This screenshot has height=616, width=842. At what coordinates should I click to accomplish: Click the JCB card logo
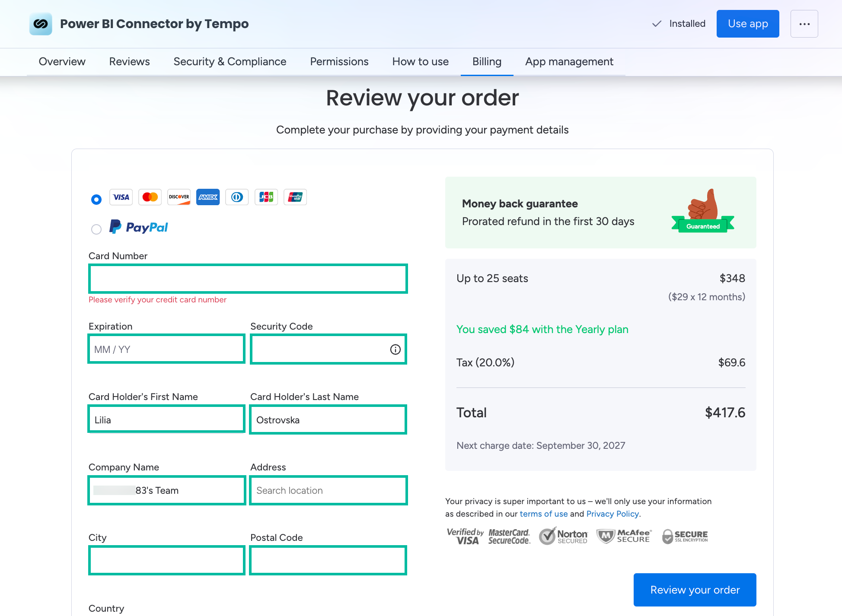(x=266, y=197)
